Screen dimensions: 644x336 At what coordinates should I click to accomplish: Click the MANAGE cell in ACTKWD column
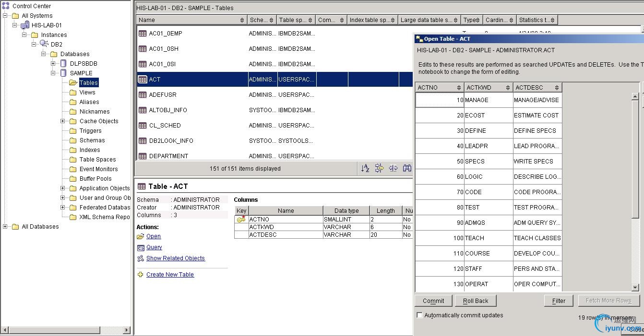click(489, 100)
